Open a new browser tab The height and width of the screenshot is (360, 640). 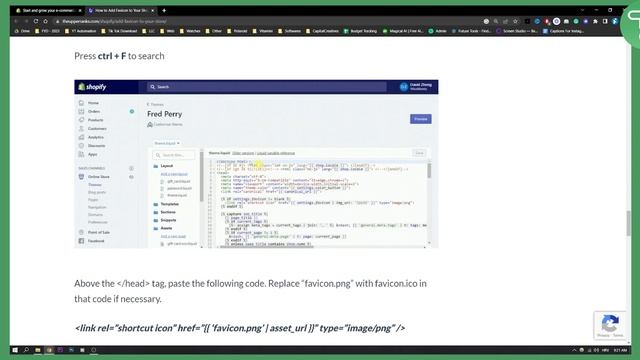[164, 10]
